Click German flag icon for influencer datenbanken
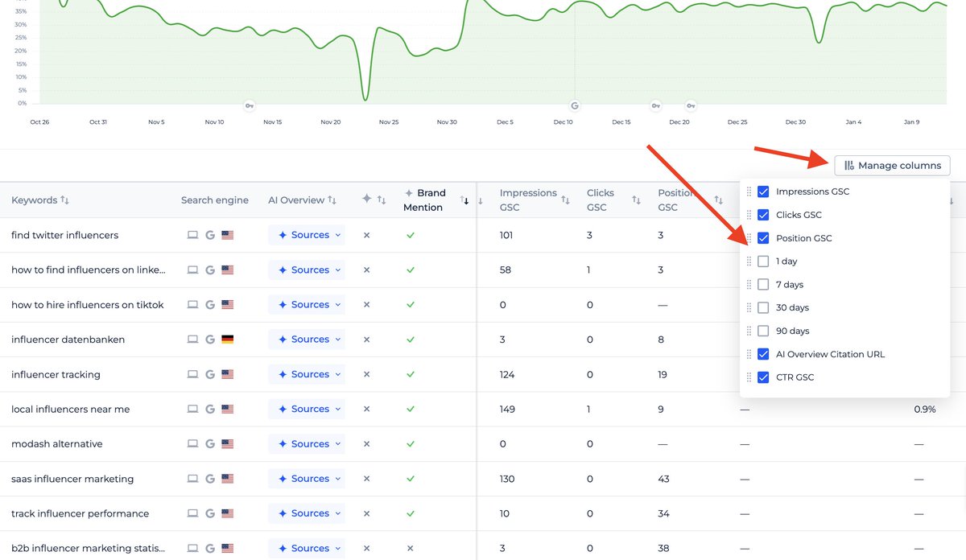The image size is (966, 560). click(228, 340)
